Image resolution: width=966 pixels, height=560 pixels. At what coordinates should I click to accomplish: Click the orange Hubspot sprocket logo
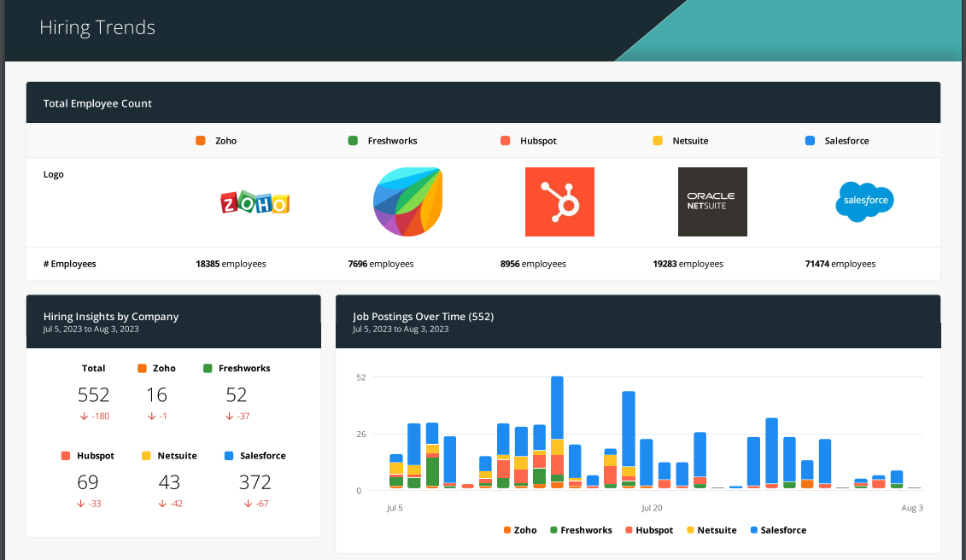pos(559,201)
